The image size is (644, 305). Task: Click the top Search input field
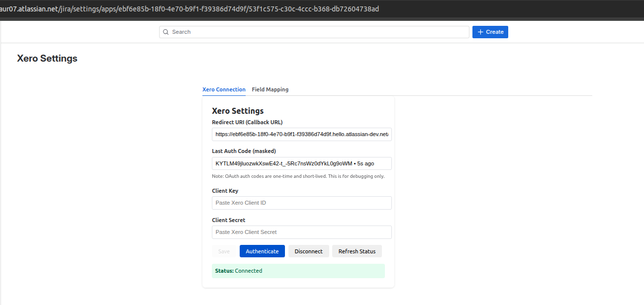(x=314, y=32)
